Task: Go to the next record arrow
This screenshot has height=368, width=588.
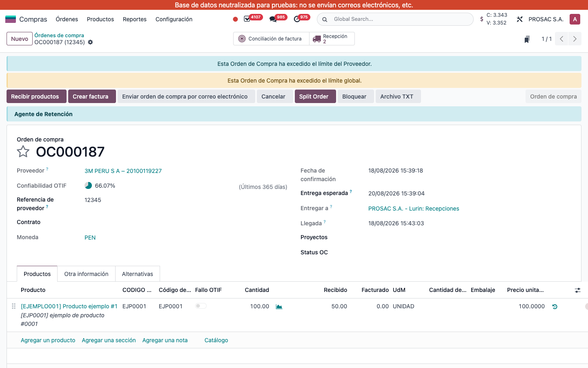Action: click(575, 39)
